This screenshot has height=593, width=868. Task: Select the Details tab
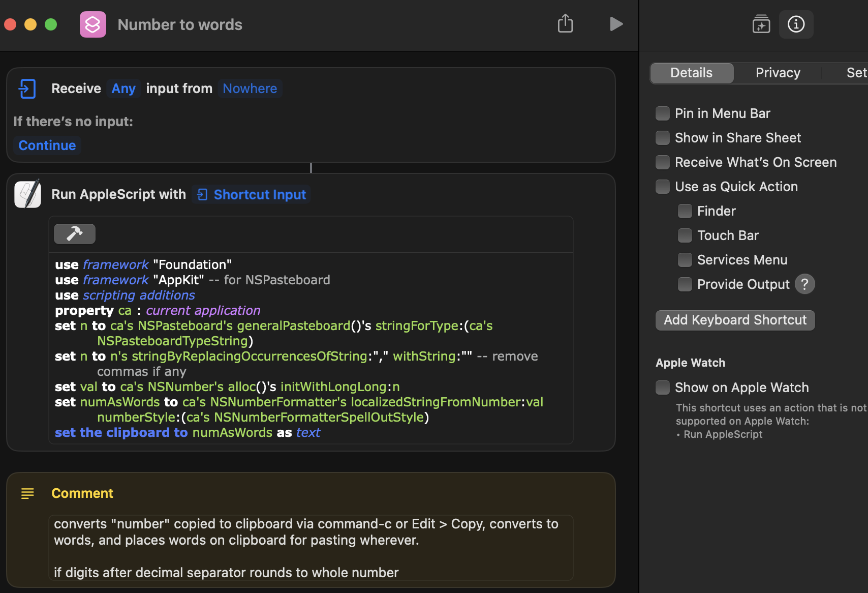tap(691, 73)
